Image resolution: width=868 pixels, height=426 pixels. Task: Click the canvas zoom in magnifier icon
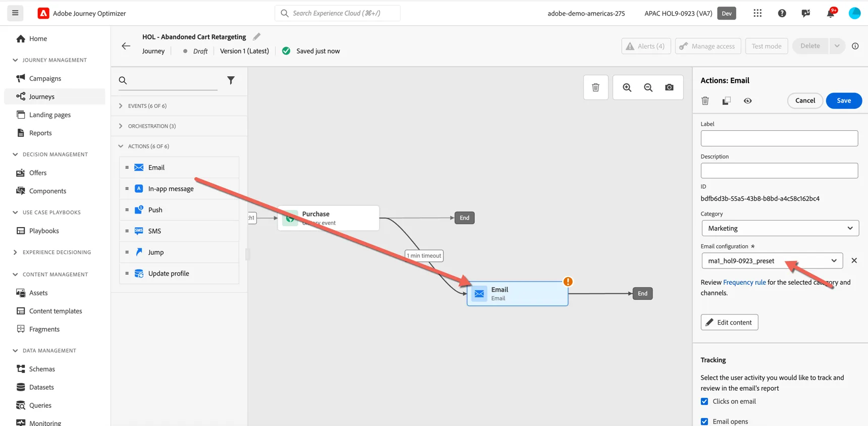click(x=627, y=87)
